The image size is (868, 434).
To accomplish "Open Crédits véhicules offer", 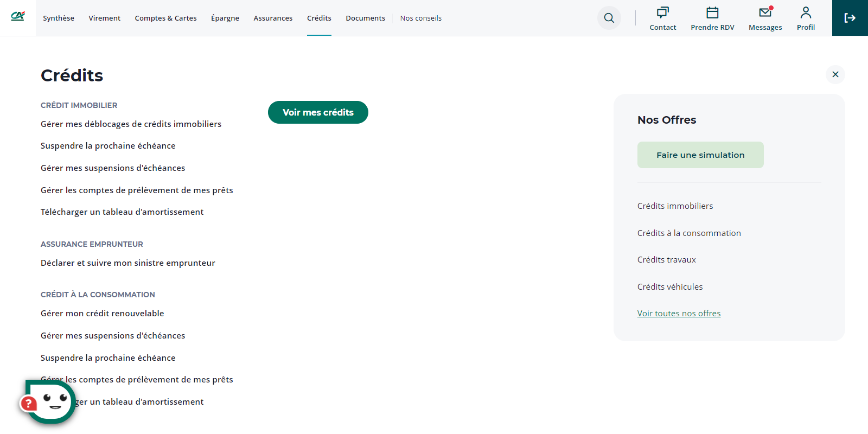I will coord(670,287).
